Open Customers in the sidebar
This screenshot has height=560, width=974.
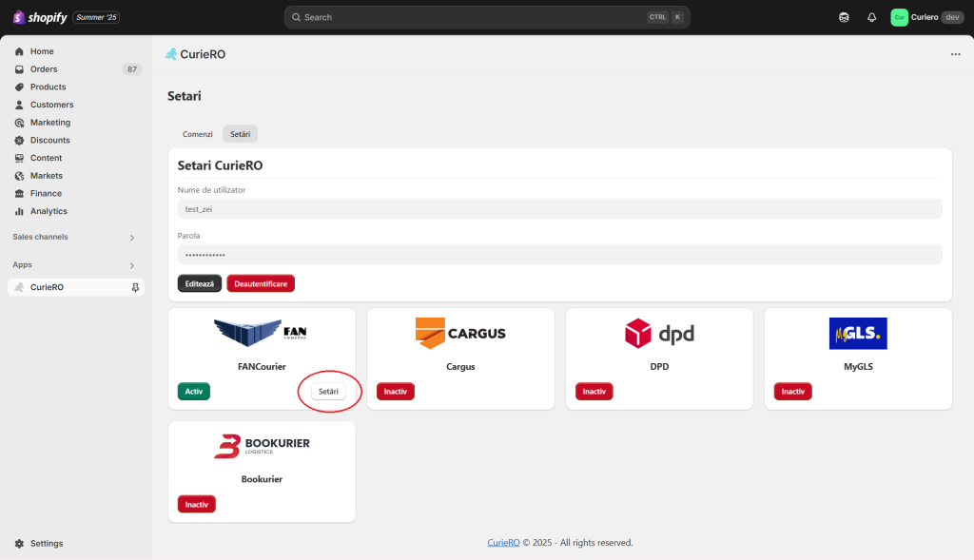click(51, 105)
